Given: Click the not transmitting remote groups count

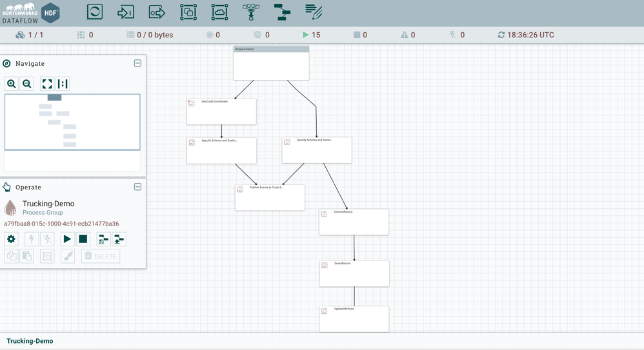Looking at the screenshot, I should [262, 35].
